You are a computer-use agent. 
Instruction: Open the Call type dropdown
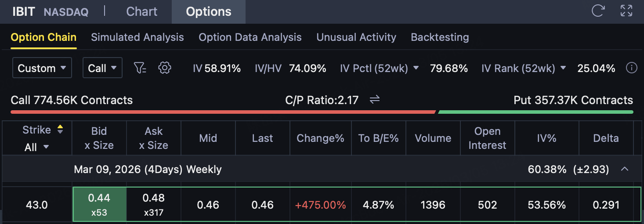102,68
